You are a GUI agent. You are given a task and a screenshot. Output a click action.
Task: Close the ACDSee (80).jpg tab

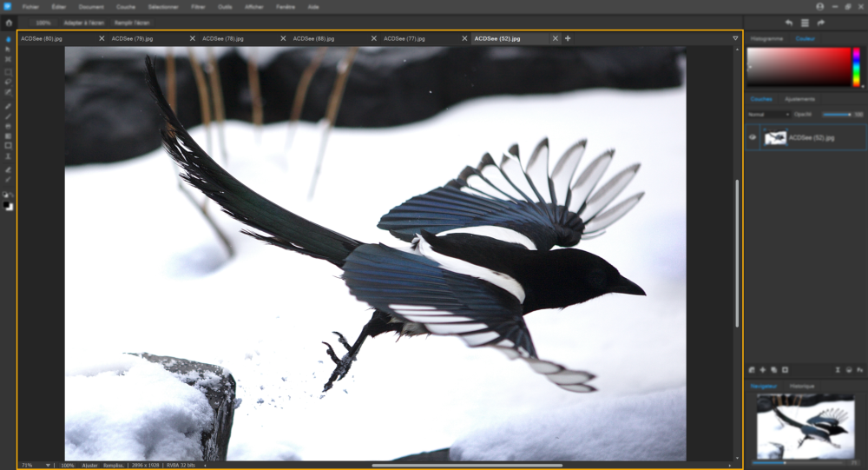102,38
